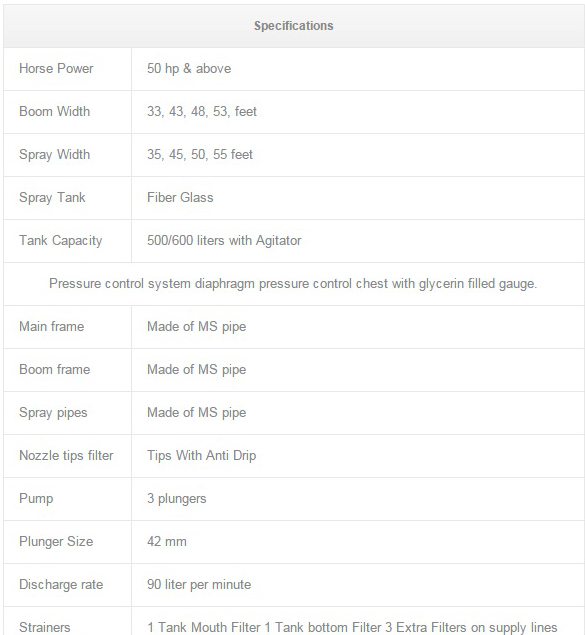
Task: Click the Plunger Size '42 mm' value
Action: click(167, 541)
